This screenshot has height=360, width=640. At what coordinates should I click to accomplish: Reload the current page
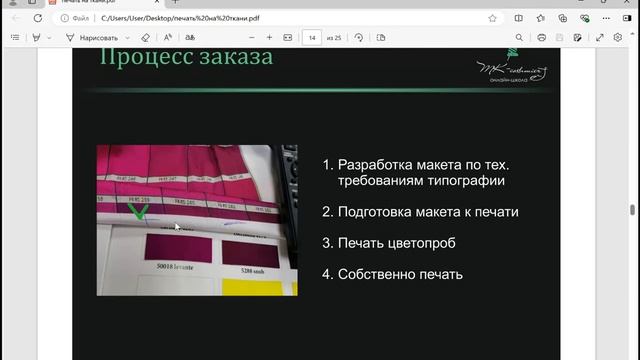38,18
